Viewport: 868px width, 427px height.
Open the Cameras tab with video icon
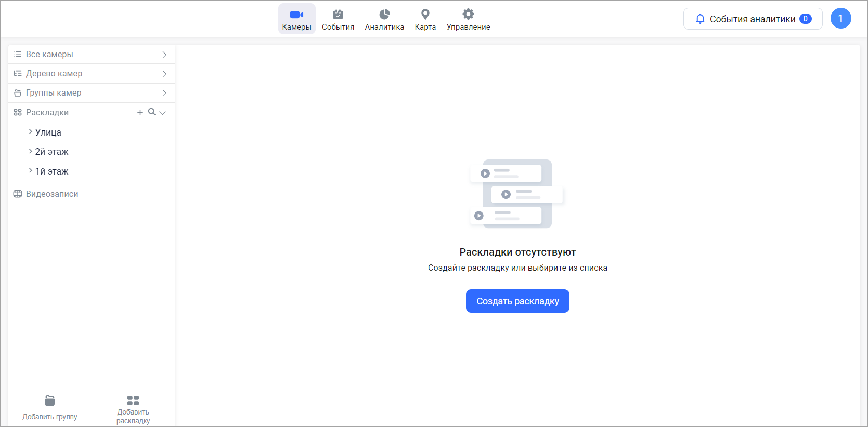click(296, 19)
